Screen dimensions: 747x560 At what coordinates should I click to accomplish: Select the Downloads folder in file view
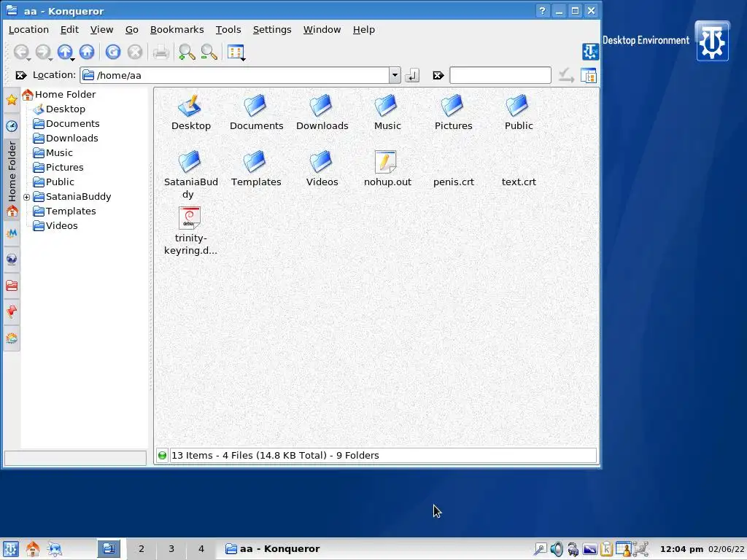coord(322,113)
